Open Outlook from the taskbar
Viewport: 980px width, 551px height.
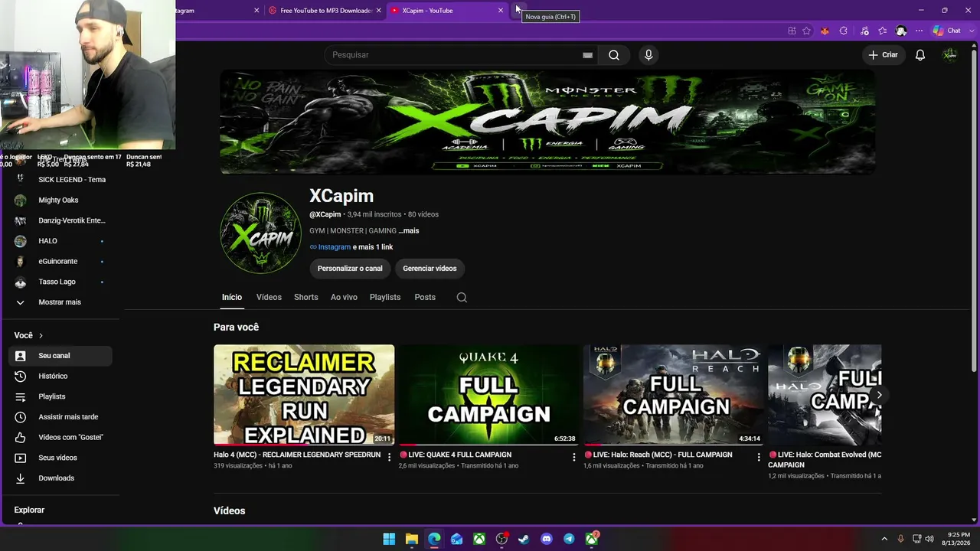click(456, 539)
